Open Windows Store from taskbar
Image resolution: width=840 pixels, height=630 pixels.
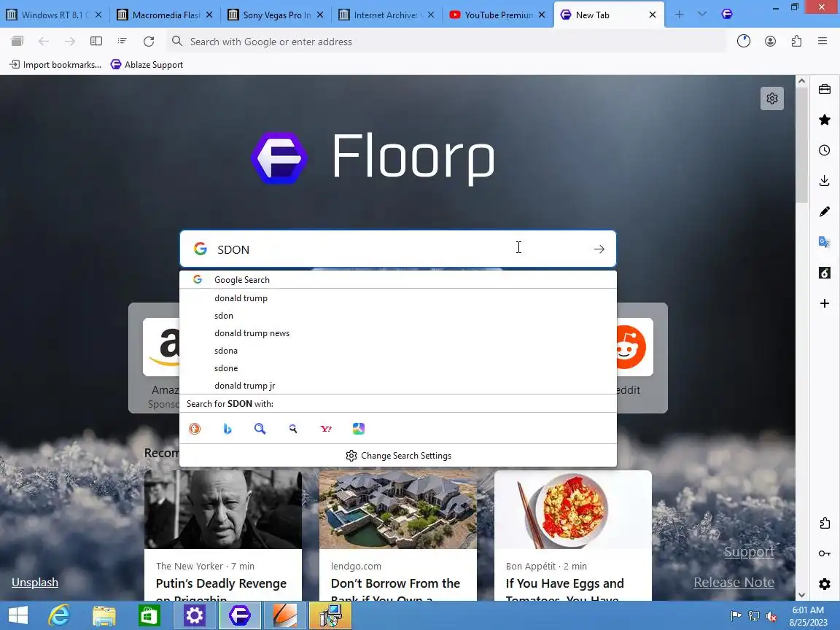(149, 615)
